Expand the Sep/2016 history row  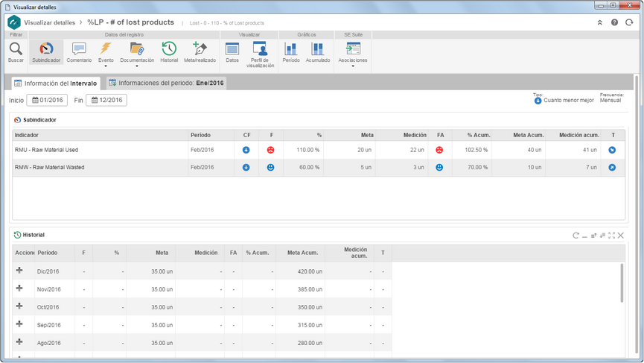[19, 324]
